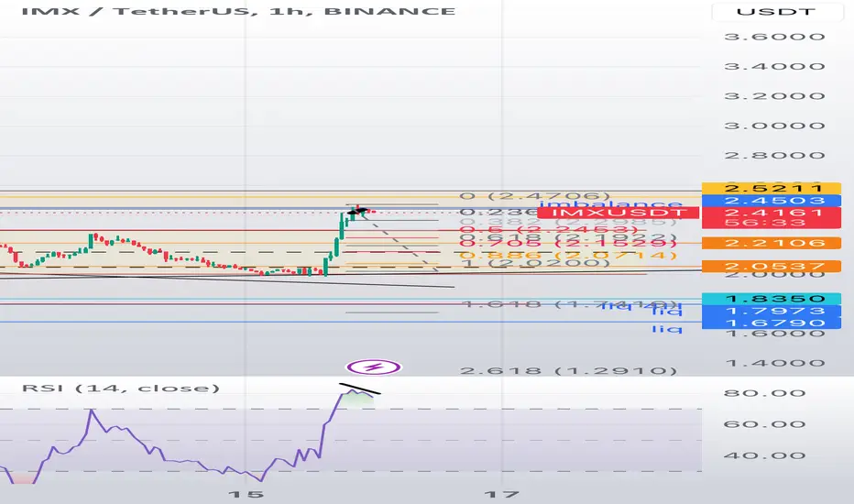Click the Fibonacci 0.705 (2.1529) level label
Viewport: 854px width, 504px height.
tap(568, 244)
